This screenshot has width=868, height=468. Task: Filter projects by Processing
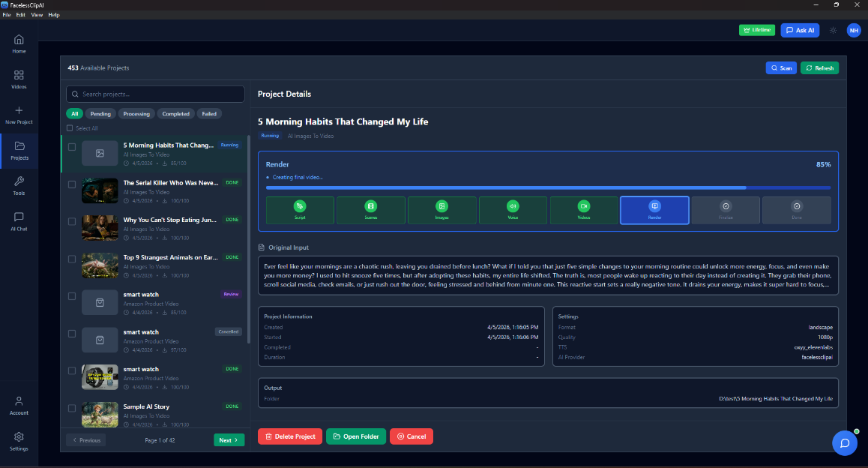coord(136,113)
